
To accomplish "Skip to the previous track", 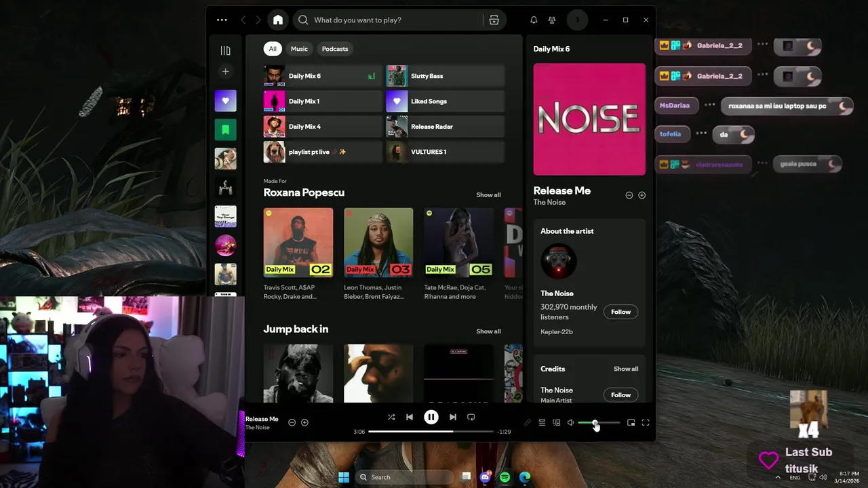I will coord(410,418).
